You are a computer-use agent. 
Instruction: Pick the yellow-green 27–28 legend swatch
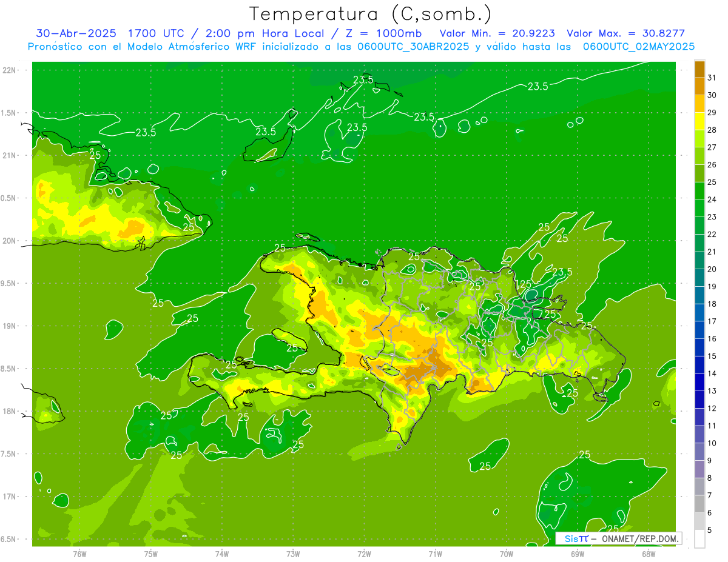[699, 139]
